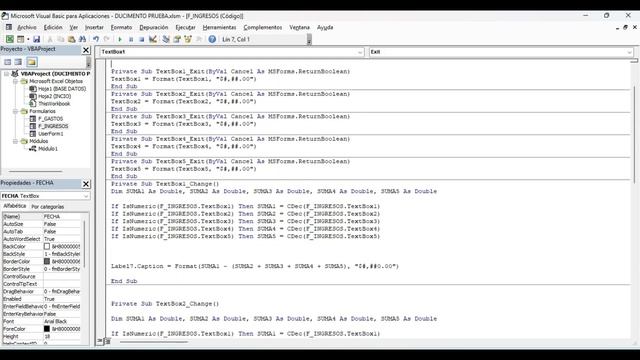Click the BorderColor property color swatch

47,261
